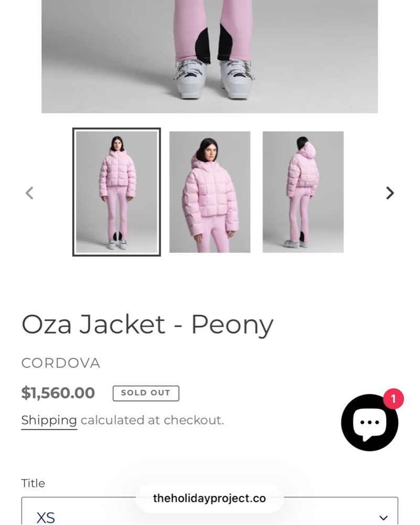Click the CORDOVA vendor name

[61, 363]
